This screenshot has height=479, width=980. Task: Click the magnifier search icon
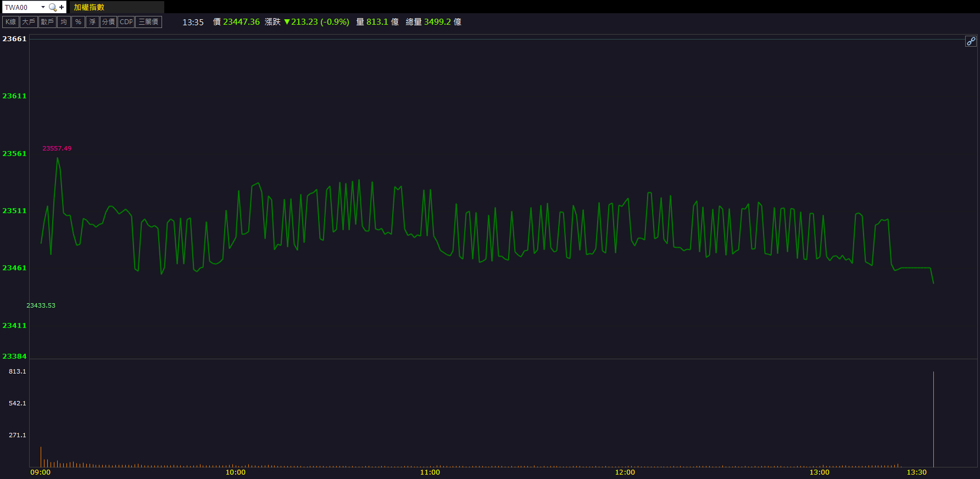tap(53, 7)
